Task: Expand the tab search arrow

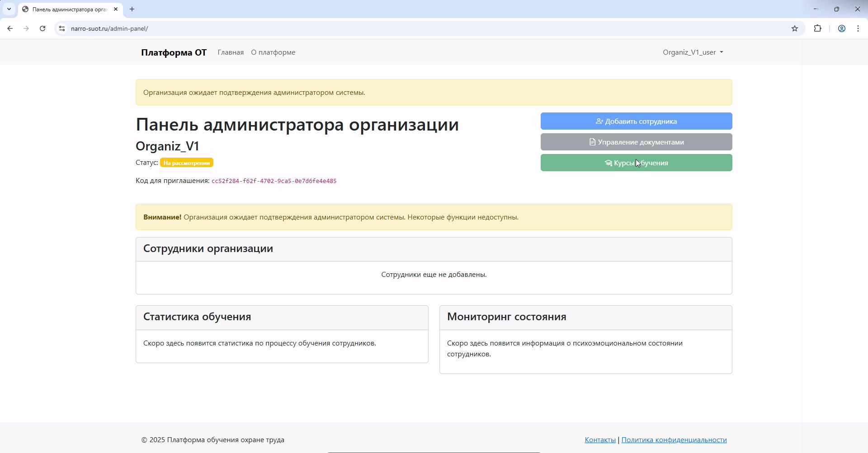Action: (9, 9)
